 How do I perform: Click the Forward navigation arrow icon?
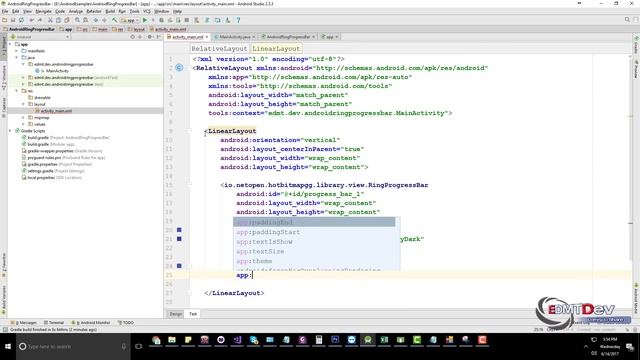[104, 20]
